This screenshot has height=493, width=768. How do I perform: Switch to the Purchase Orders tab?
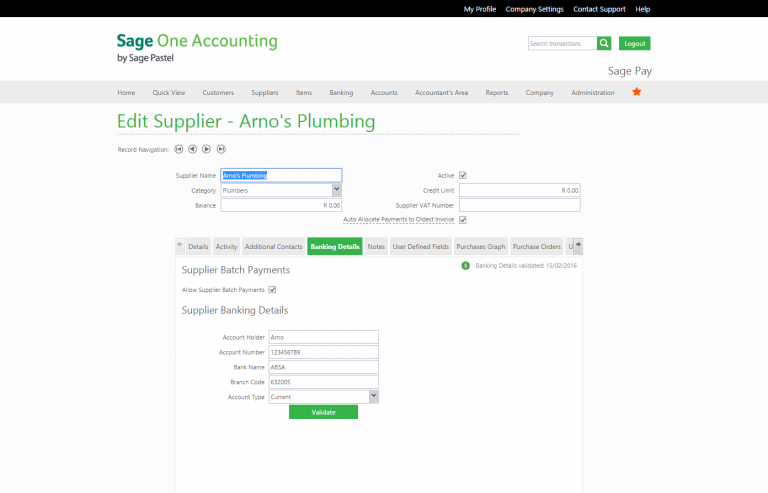pyautogui.click(x=537, y=246)
